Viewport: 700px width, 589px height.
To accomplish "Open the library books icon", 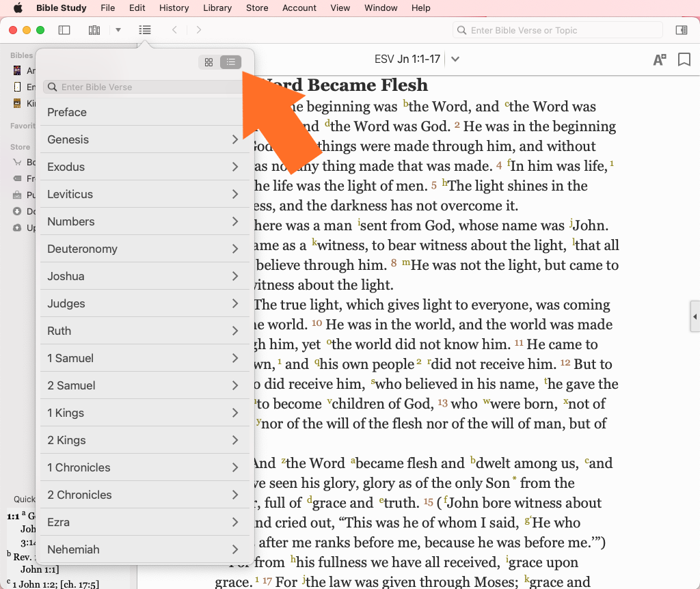I will (94, 30).
